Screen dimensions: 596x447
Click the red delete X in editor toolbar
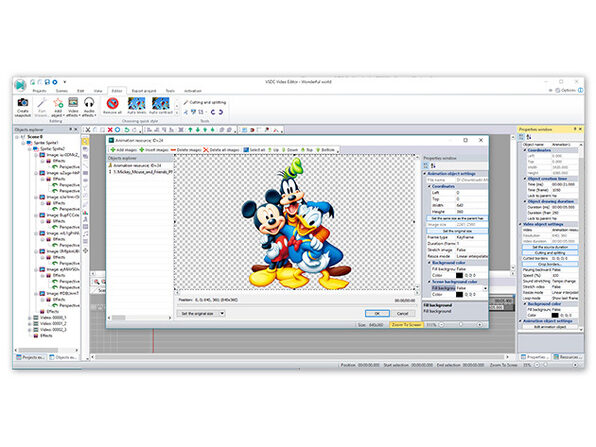point(110,130)
